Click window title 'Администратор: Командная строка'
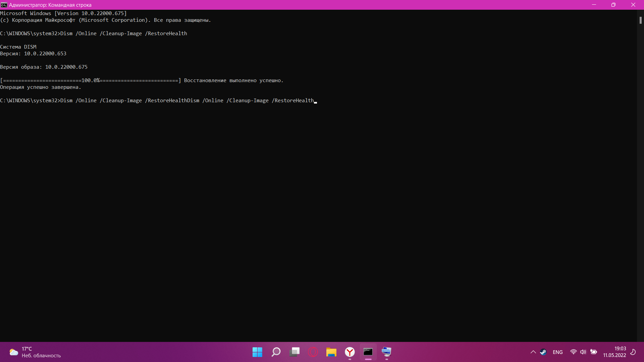Viewport: 644px width, 362px height. [50, 5]
